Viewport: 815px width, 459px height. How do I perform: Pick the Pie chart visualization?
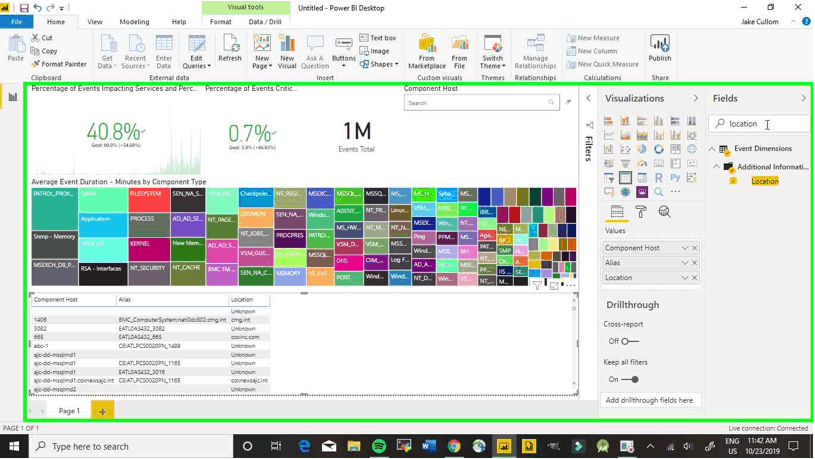pyautogui.click(x=642, y=149)
